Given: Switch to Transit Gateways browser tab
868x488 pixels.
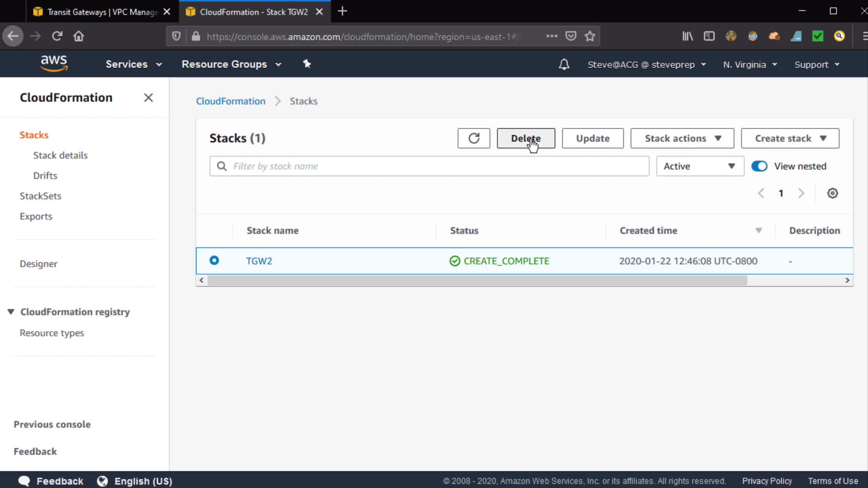Looking at the screenshot, I should (102, 12).
